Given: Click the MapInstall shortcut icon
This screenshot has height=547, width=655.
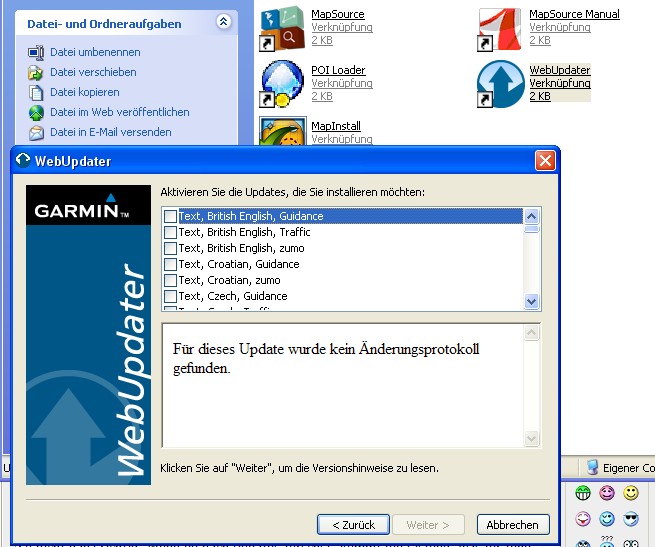Looking at the screenshot, I should (x=282, y=132).
